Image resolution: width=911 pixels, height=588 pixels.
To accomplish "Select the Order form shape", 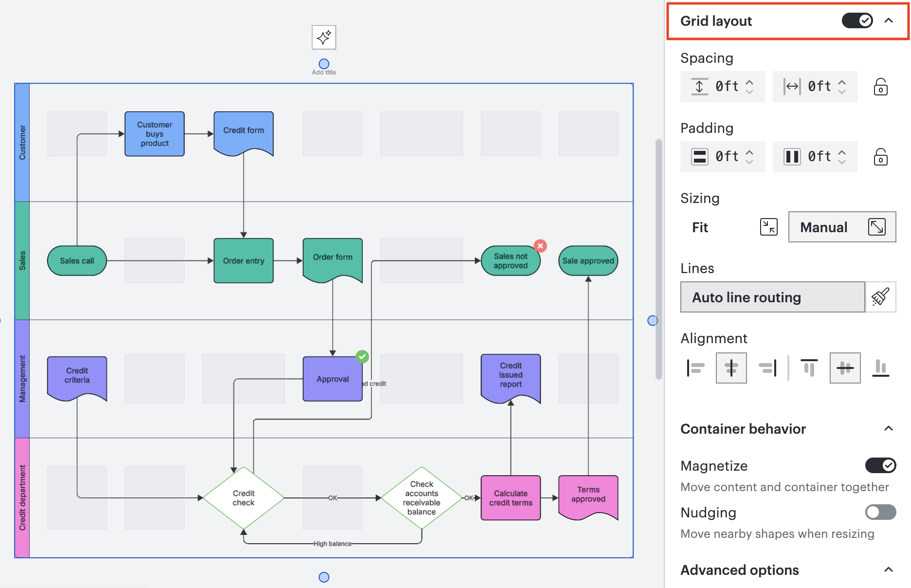I will pos(332,259).
